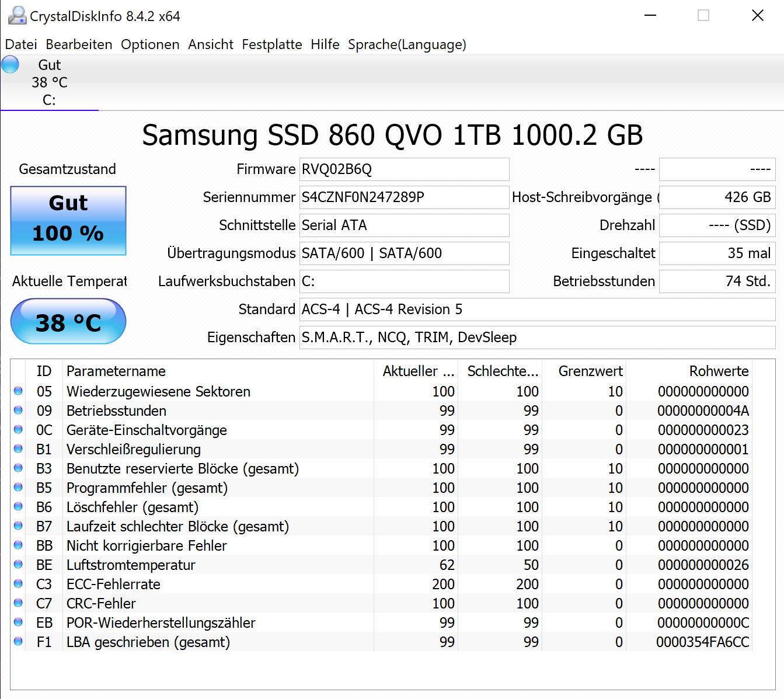Open the Ansicht menu
Image resolution: width=784 pixels, height=699 pixels.
click(x=211, y=44)
